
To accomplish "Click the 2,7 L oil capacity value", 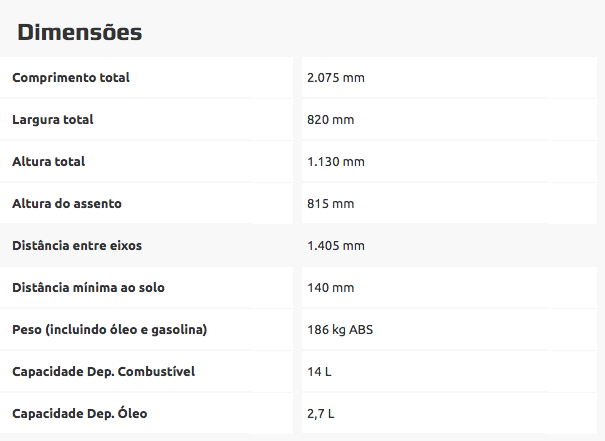I will point(322,413).
